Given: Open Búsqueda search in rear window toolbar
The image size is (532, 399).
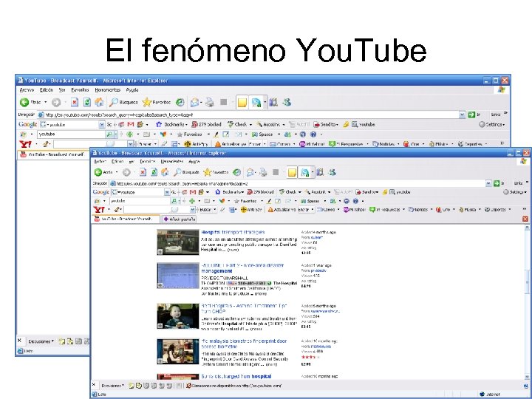Looking at the screenshot, I should 123,102.
